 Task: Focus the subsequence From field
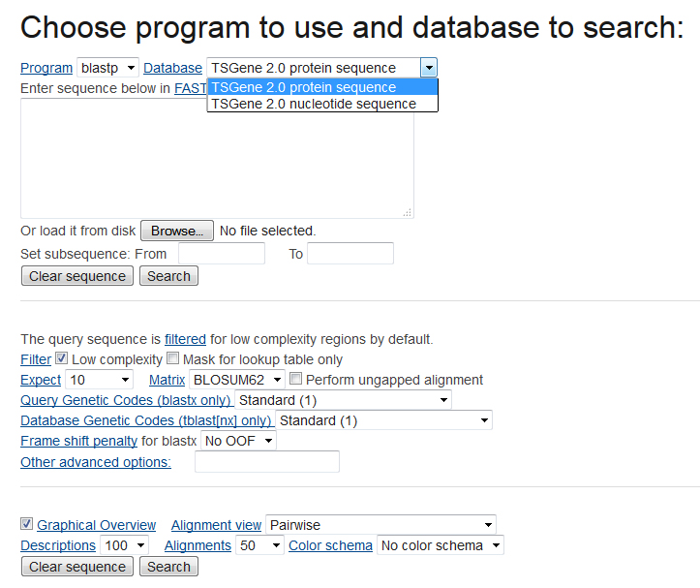[222, 254]
